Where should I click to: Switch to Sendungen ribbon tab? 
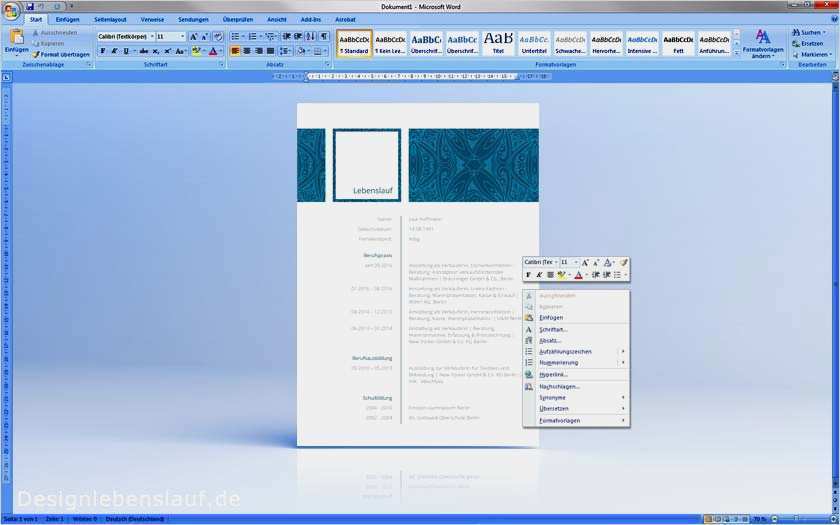(193, 19)
